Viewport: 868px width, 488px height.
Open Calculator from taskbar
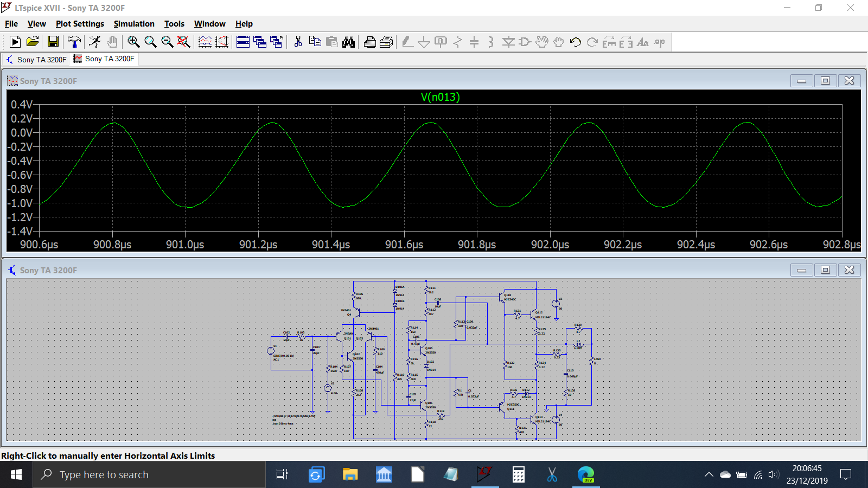pyautogui.click(x=518, y=475)
